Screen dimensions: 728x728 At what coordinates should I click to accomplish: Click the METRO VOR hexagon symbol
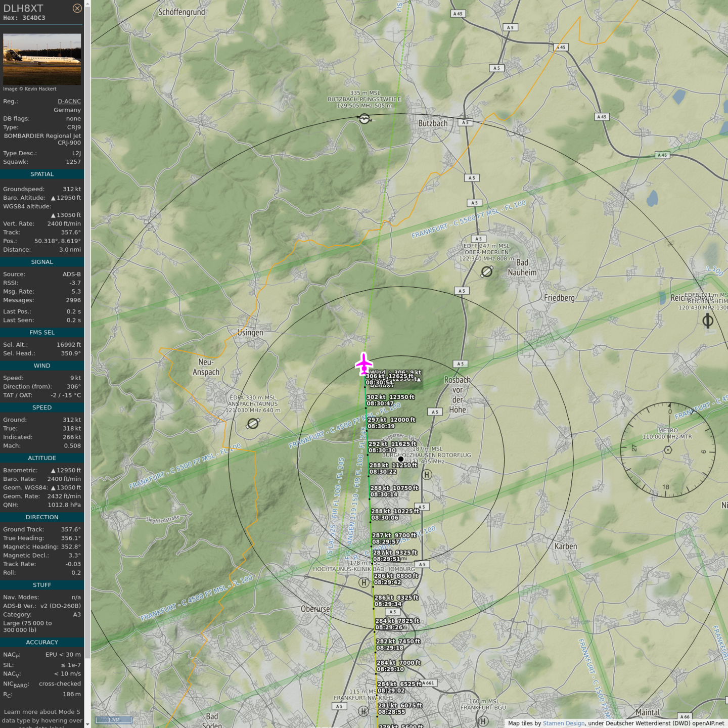[x=668, y=450]
